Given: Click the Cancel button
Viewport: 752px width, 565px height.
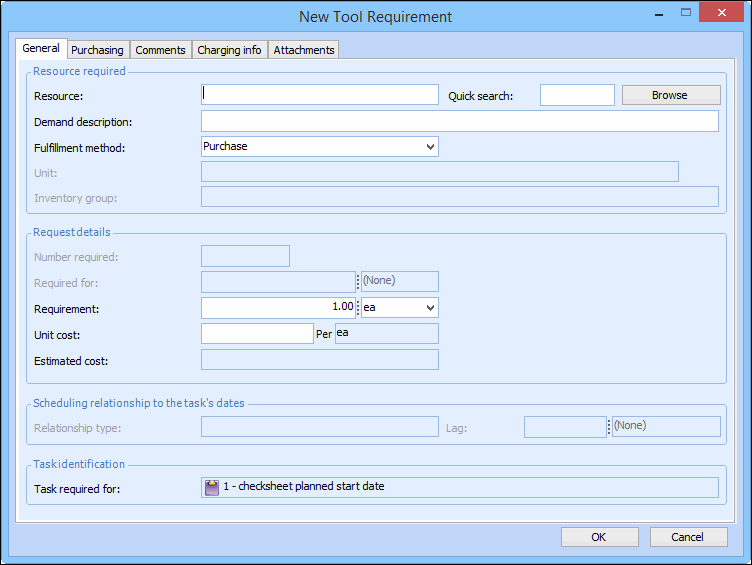Looking at the screenshot, I should (688, 537).
